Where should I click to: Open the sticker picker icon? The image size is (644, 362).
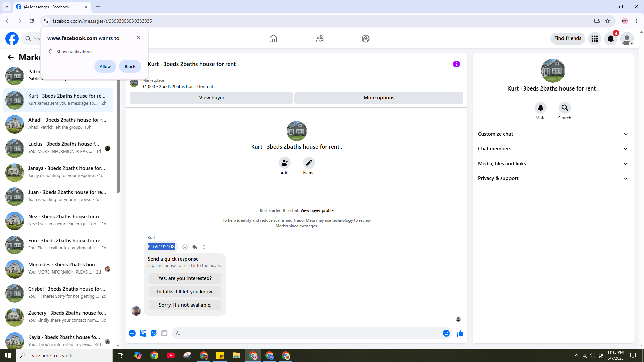click(x=154, y=333)
